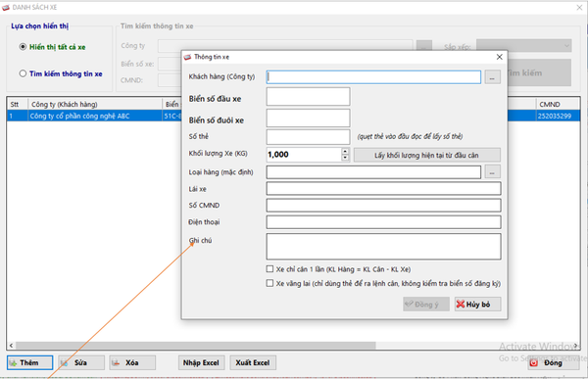
Task: Select 'Tìm kiếm thông tin xe' radio option
Action: (23, 73)
